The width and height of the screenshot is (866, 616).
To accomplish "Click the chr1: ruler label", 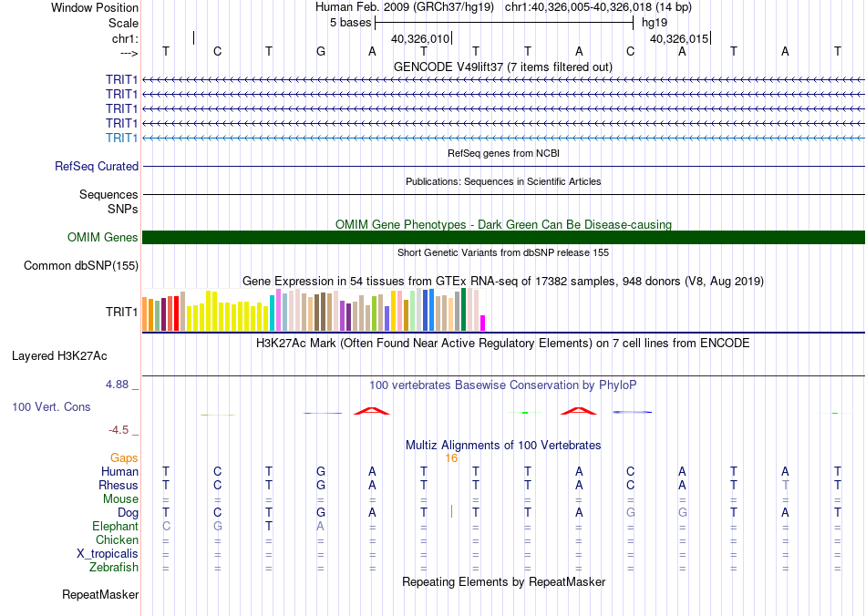I will point(126,38).
